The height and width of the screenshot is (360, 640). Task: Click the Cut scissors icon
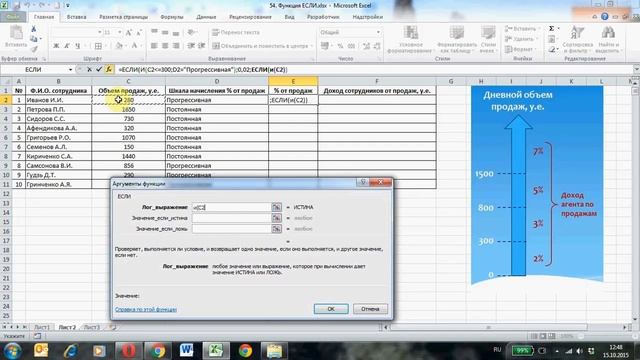34,29
